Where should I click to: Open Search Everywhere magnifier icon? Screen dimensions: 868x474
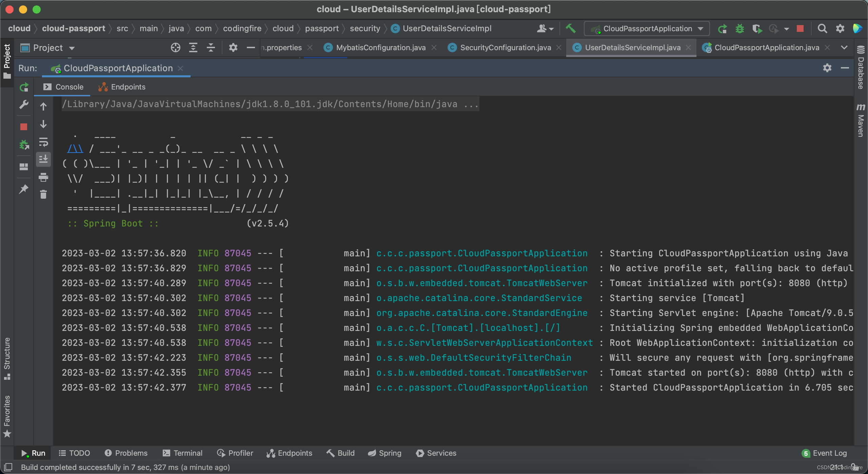coord(822,28)
